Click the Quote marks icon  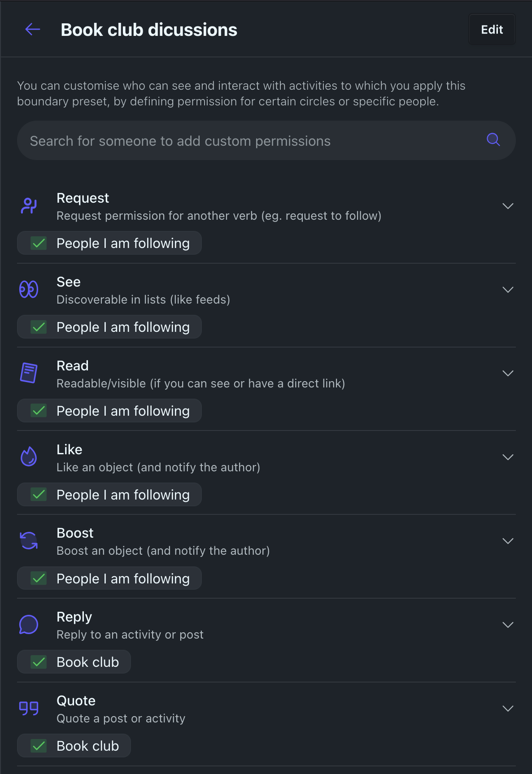click(x=29, y=708)
